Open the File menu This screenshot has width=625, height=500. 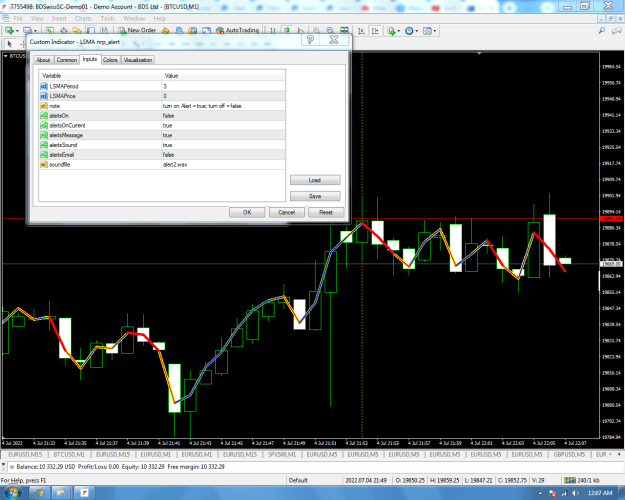(18, 18)
